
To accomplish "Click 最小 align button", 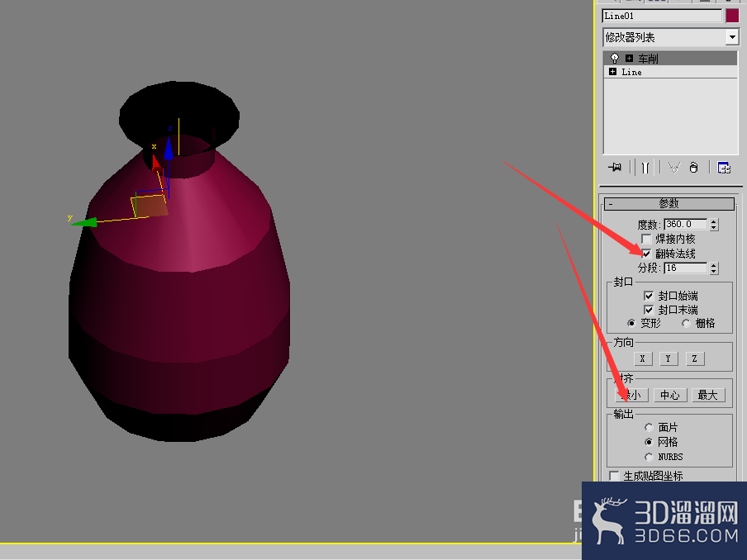I will pyautogui.click(x=632, y=395).
